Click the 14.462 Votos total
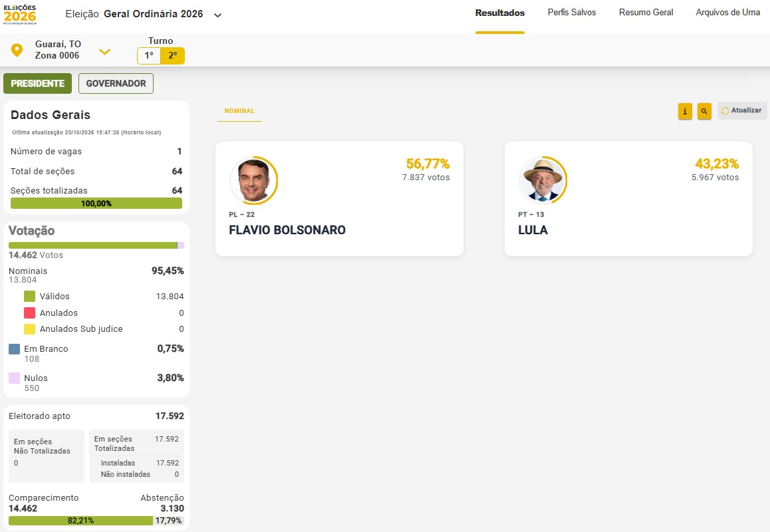The image size is (770, 532). (36, 255)
